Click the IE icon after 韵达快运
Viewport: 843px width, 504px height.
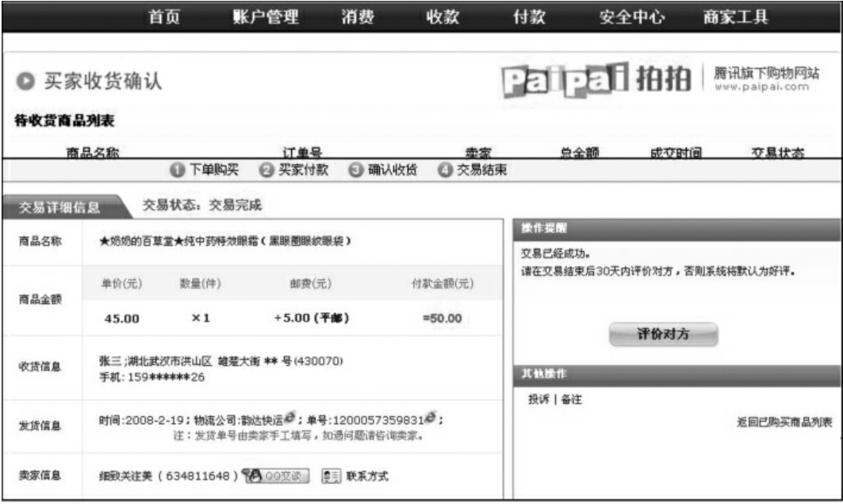289,416
